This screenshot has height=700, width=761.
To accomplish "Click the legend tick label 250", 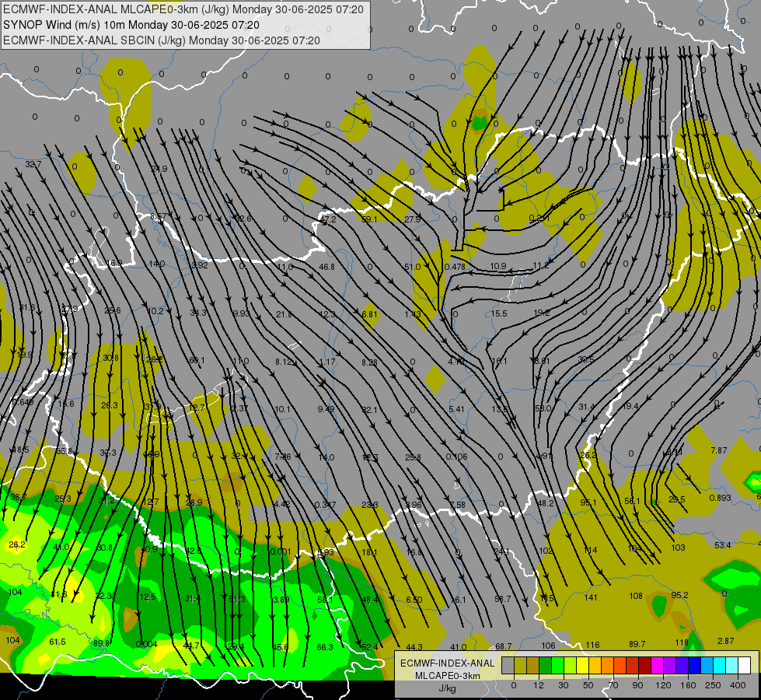I will click(x=713, y=685).
